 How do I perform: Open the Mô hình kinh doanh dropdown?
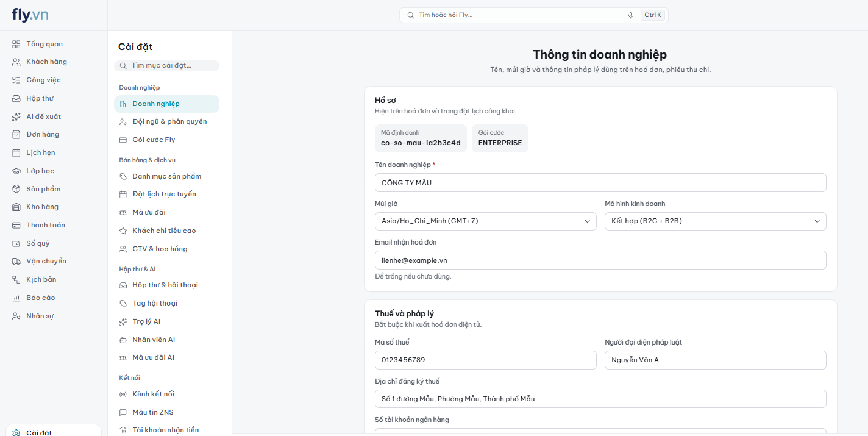[715, 221]
